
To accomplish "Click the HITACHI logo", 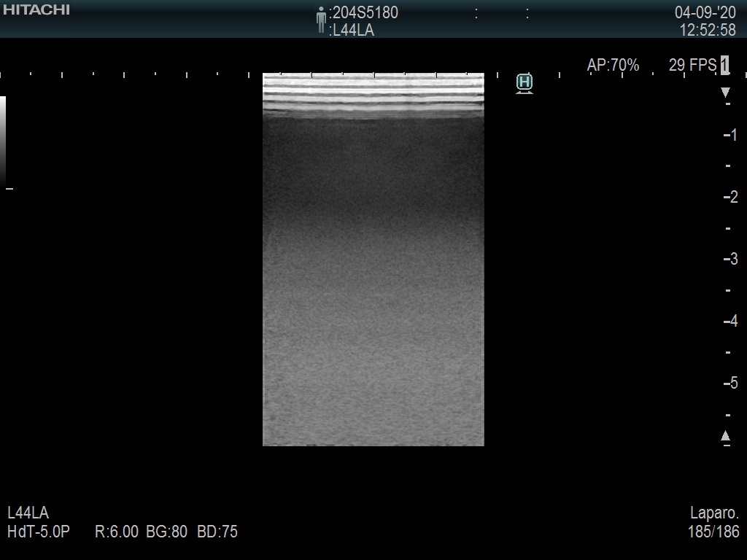I will (x=36, y=9).
